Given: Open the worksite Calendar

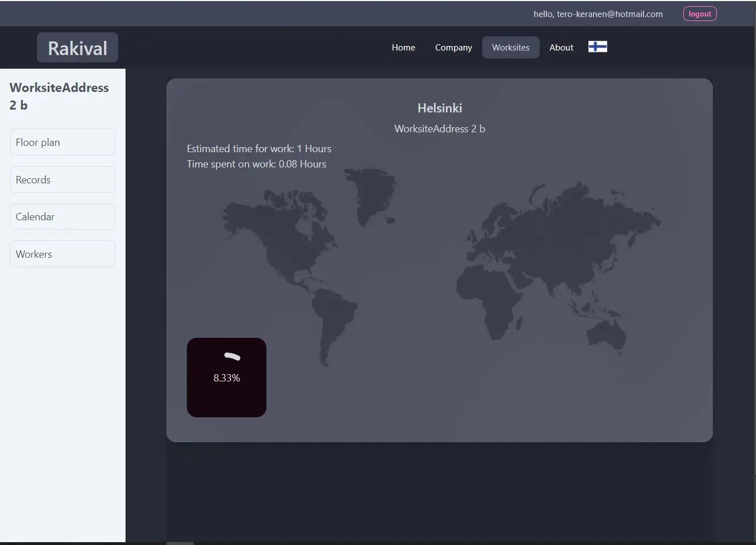Looking at the screenshot, I should pyautogui.click(x=62, y=216).
